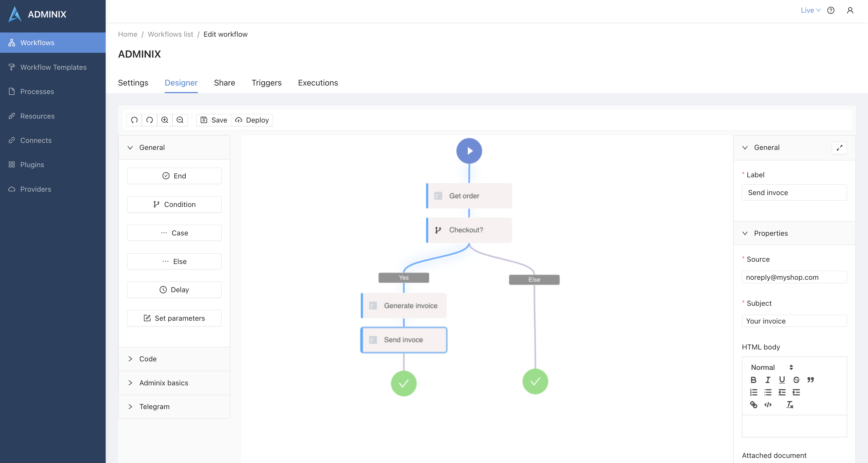Toggle bold formatting in the HTML body editor

coord(754,380)
